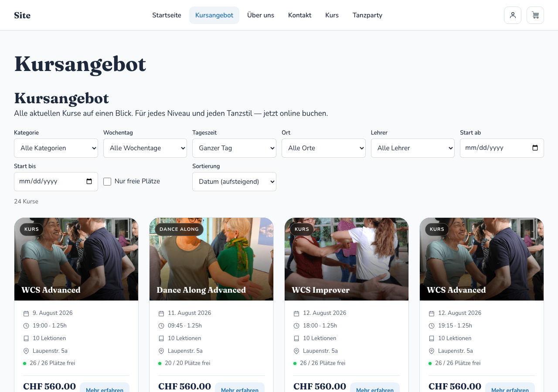The height and width of the screenshot is (392, 558).
Task: Open Sortierung dropdown Datum (aufsteigend)
Action: pyautogui.click(x=234, y=182)
